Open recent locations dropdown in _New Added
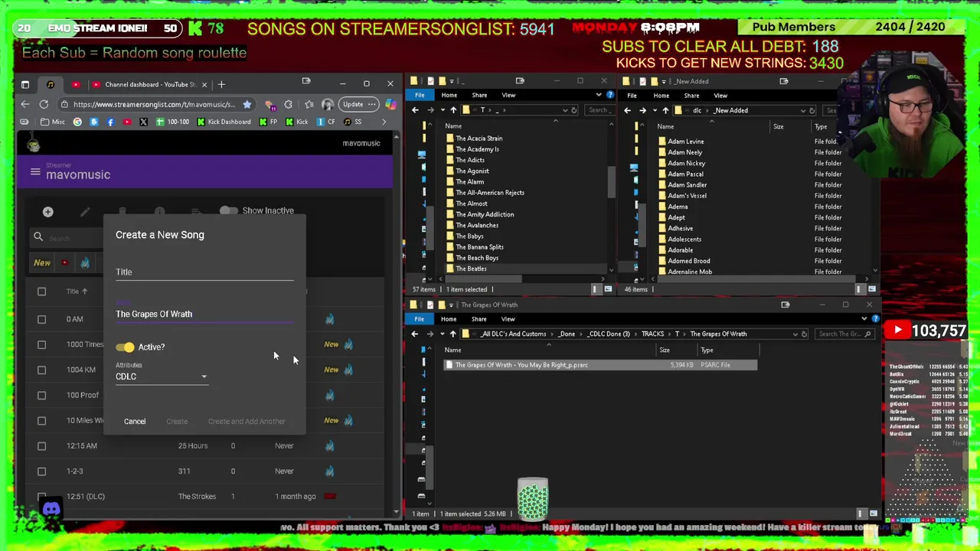 [655, 110]
